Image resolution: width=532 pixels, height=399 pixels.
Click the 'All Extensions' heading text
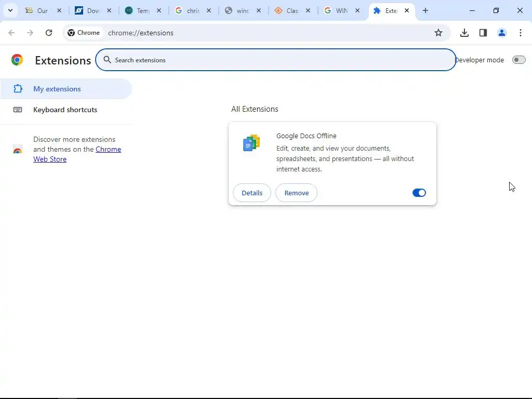[255, 109]
